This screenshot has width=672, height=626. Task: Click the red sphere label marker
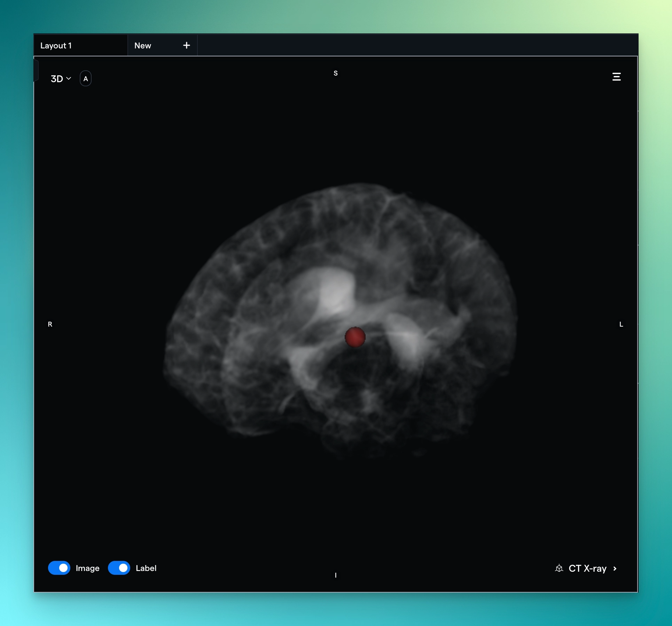[x=355, y=337]
